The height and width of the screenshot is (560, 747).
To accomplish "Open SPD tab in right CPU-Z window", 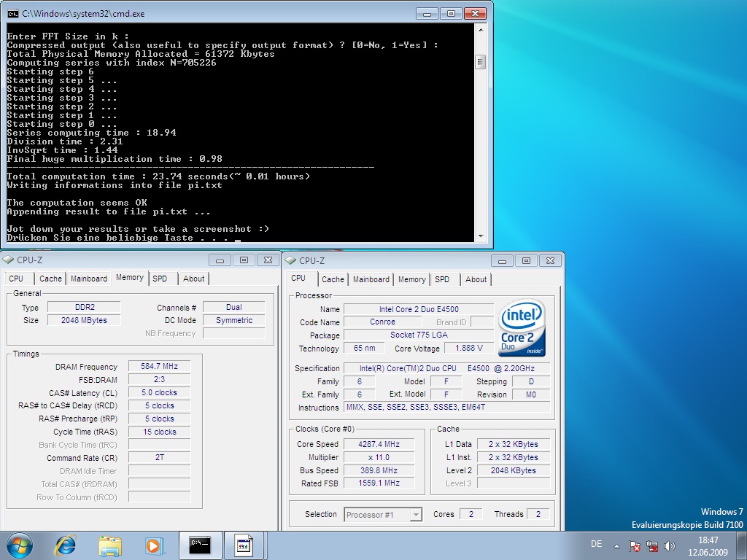I will coord(442,279).
